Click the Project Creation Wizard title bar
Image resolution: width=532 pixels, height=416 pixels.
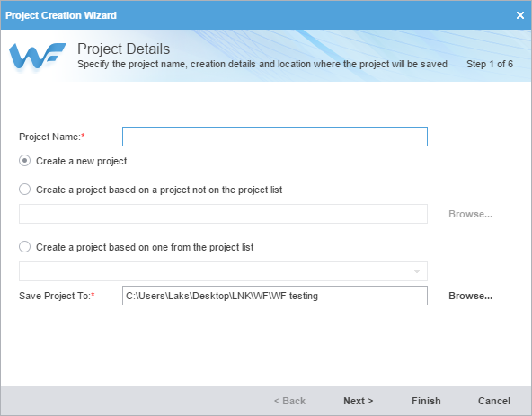point(258,15)
